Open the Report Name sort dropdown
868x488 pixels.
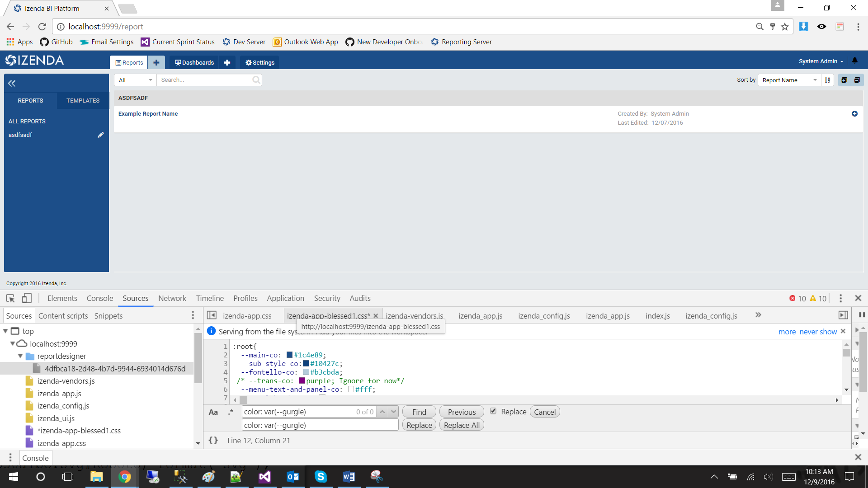(789, 80)
